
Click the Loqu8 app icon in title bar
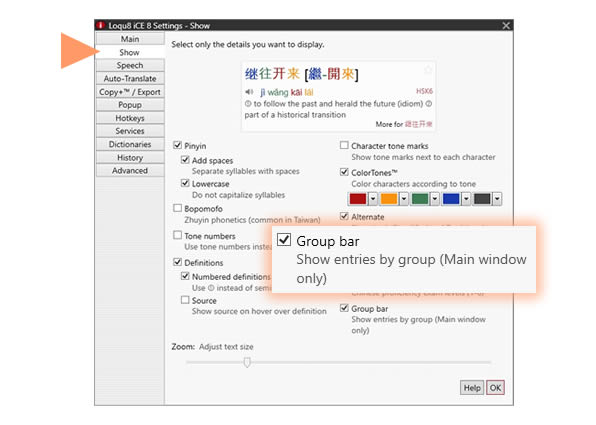(101, 25)
